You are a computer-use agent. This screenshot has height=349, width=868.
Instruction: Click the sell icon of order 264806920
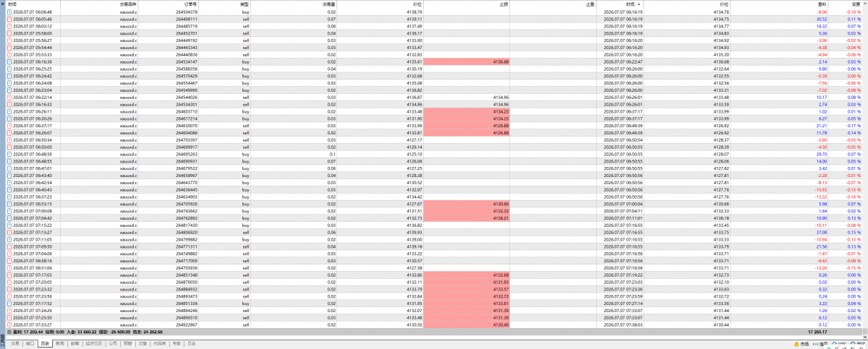point(9,233)
